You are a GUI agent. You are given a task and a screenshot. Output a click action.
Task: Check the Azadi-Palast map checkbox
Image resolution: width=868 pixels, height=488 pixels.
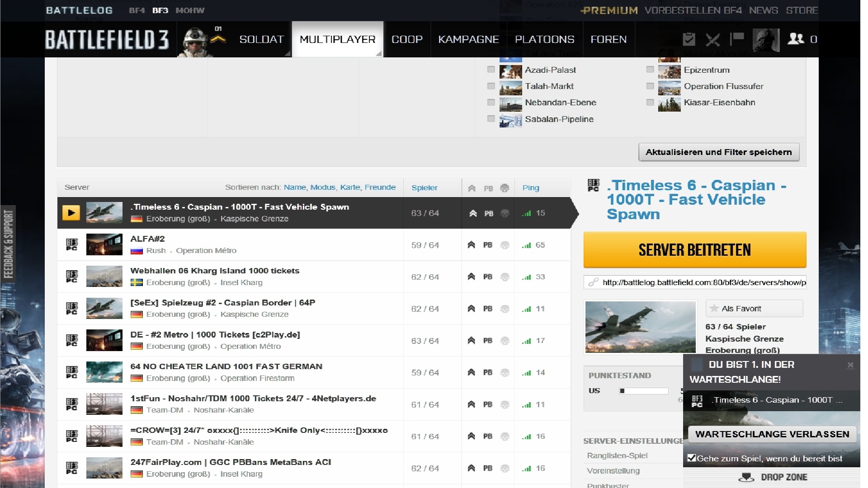(x=491, y=70)
